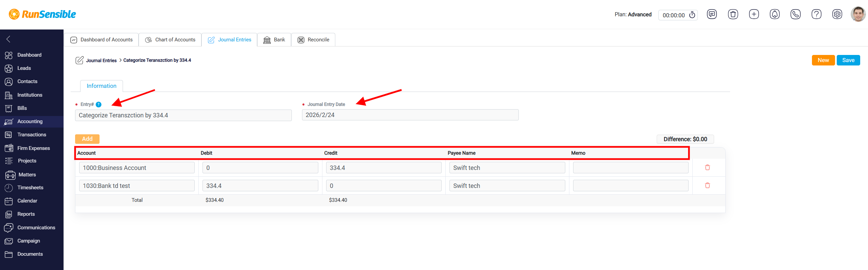Click the plus quick-add icon in header
Viewport: 868px width, 270px height.
click(x=754, y=14)
